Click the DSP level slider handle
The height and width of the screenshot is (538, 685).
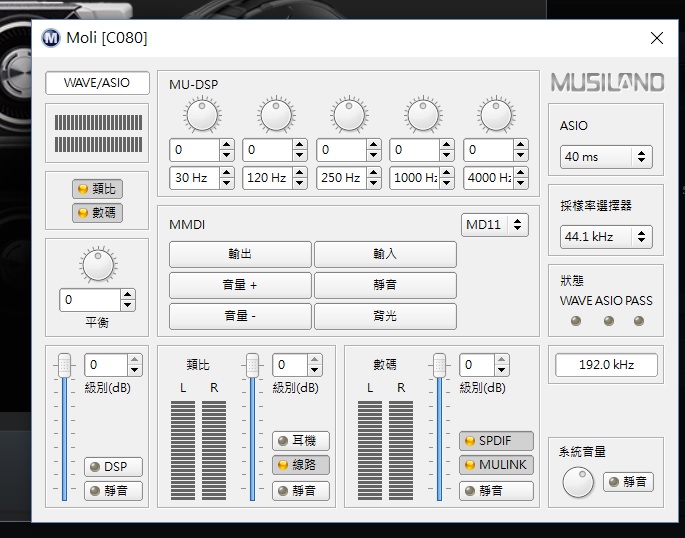pos(65,366)
